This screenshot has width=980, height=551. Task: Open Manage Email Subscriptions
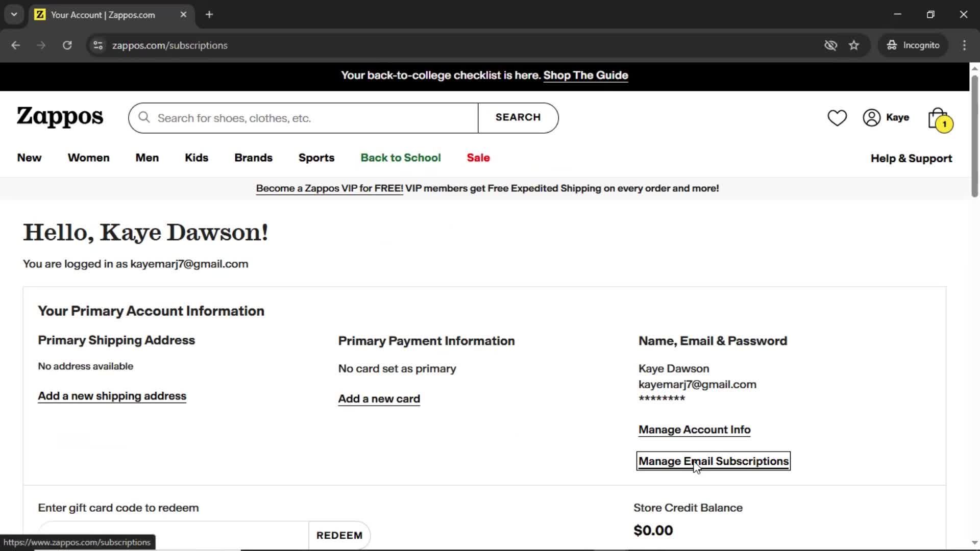click(x=713, y=461)
